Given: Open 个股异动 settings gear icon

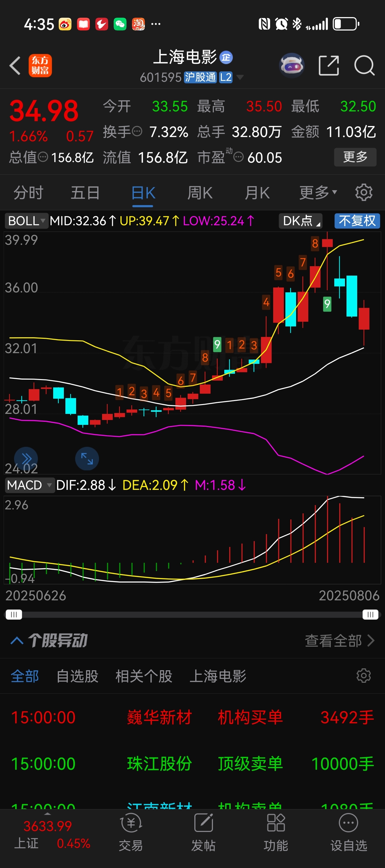Looking at the screenshot, I should [x=364, y=676].
